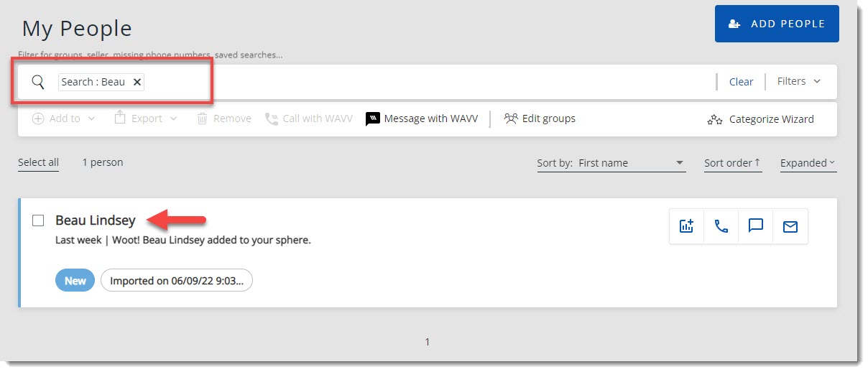The height and width of the screenshot is (372, 868).
Task: Click Edit groups
Action: (x=540, y=118)
